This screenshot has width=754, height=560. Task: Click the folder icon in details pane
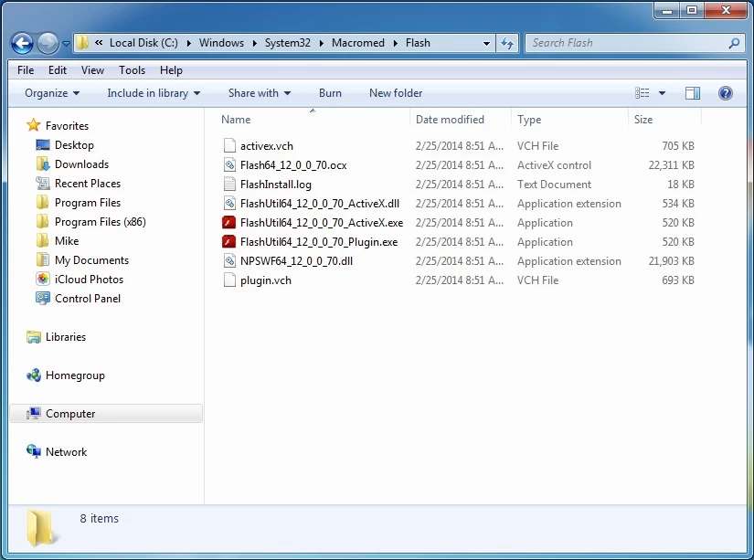[41, 528]
